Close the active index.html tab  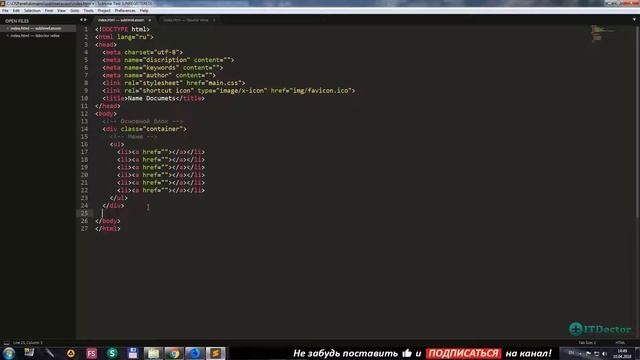click(149, 20)
